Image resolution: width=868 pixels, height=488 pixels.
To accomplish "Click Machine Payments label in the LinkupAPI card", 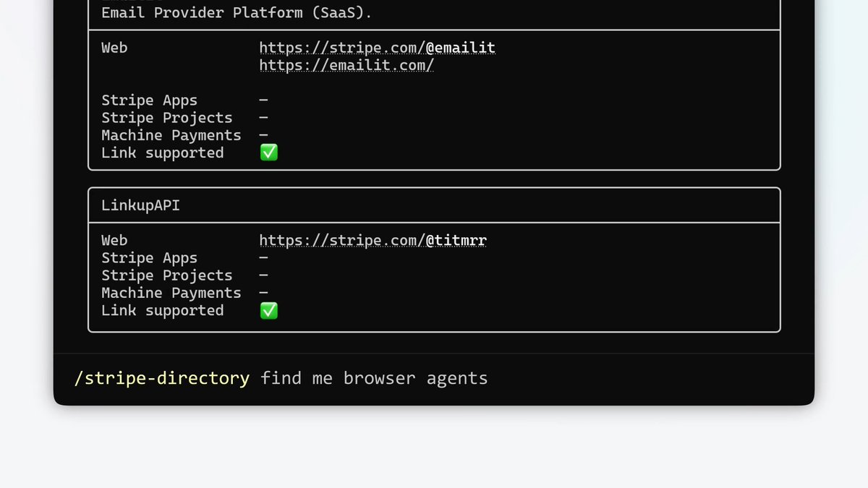I will (x=171, y=293).
